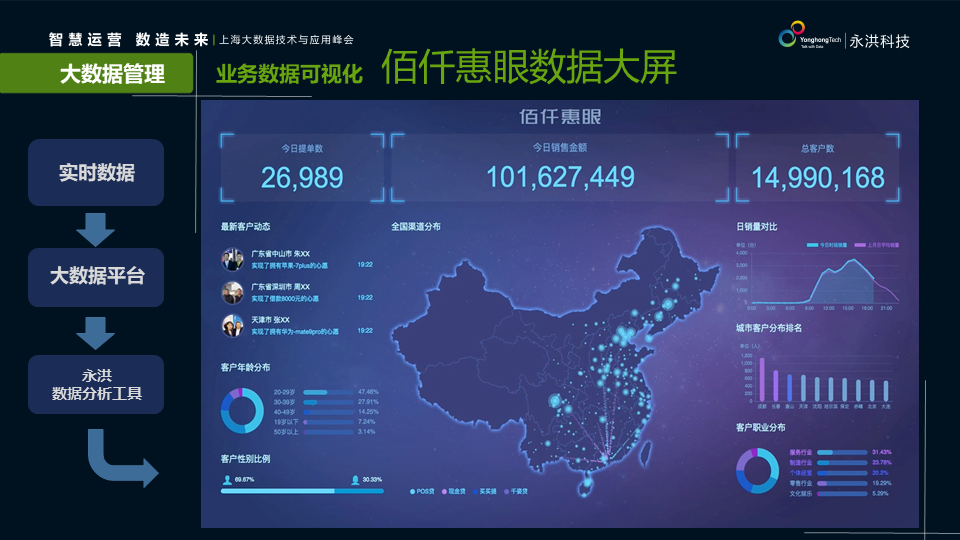
Task: Click the male person icon 69.67%
Action: pyautogui.click(x=227, y=480)
